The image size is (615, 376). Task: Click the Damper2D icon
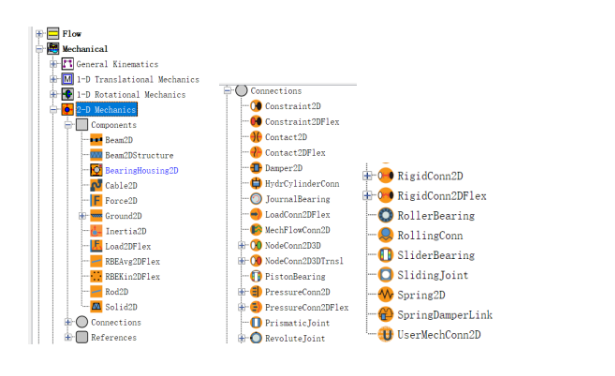click(256, 168)
